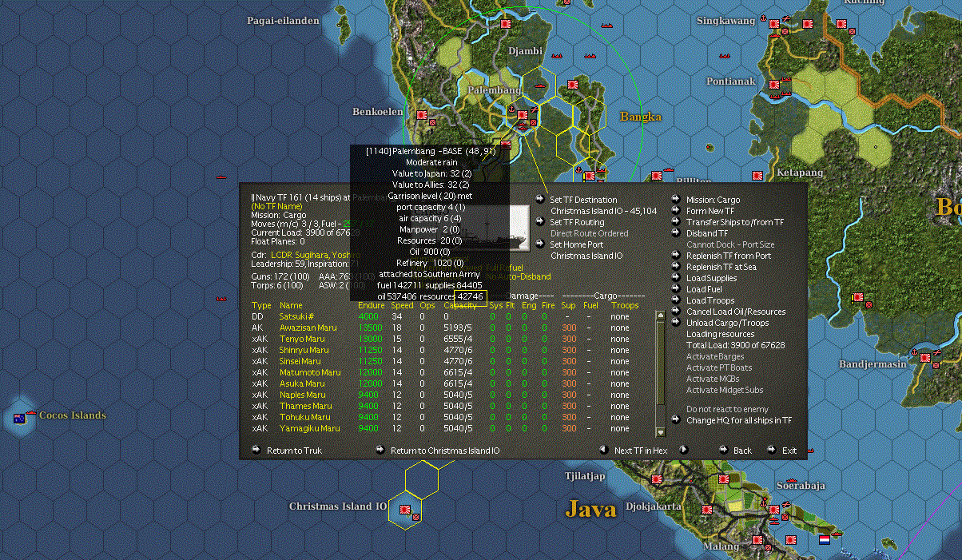Toggle the Do not react to enemy option
Screen dimensions: 962x560
[727, 409]
